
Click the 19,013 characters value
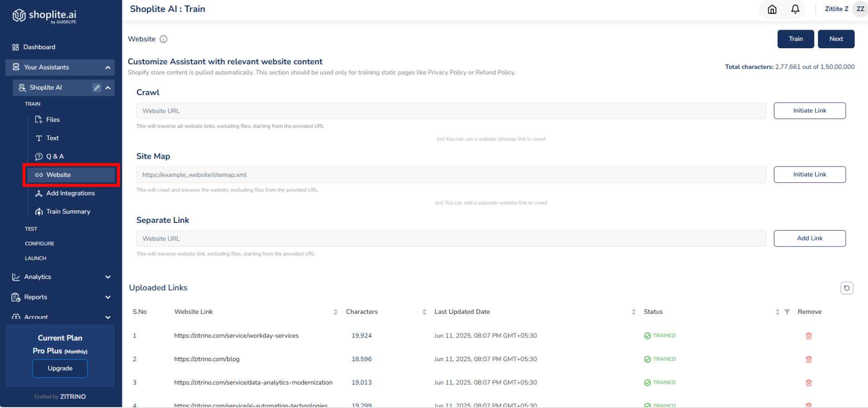coord(361,383)
